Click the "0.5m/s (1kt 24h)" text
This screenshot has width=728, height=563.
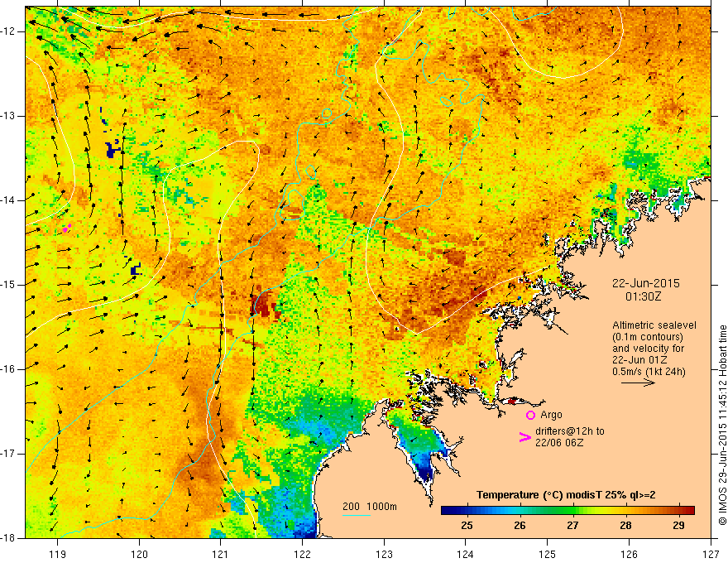coord(649,372)
